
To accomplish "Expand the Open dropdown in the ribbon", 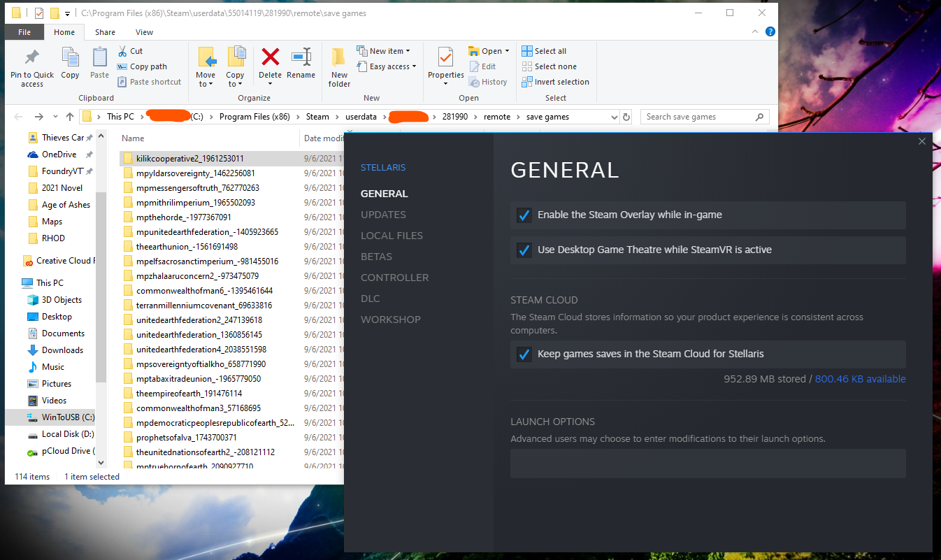I will point(489,51).
